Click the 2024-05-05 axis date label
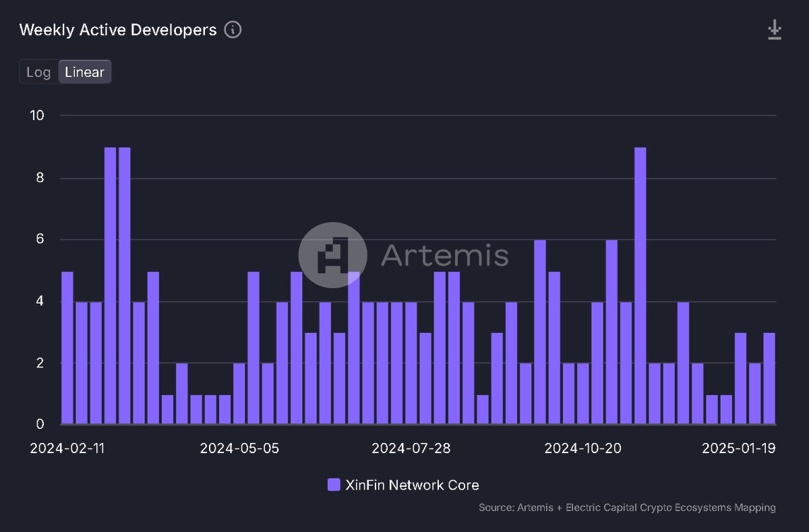The width and height of the screenshot is (809, 532). coord(239,448)
